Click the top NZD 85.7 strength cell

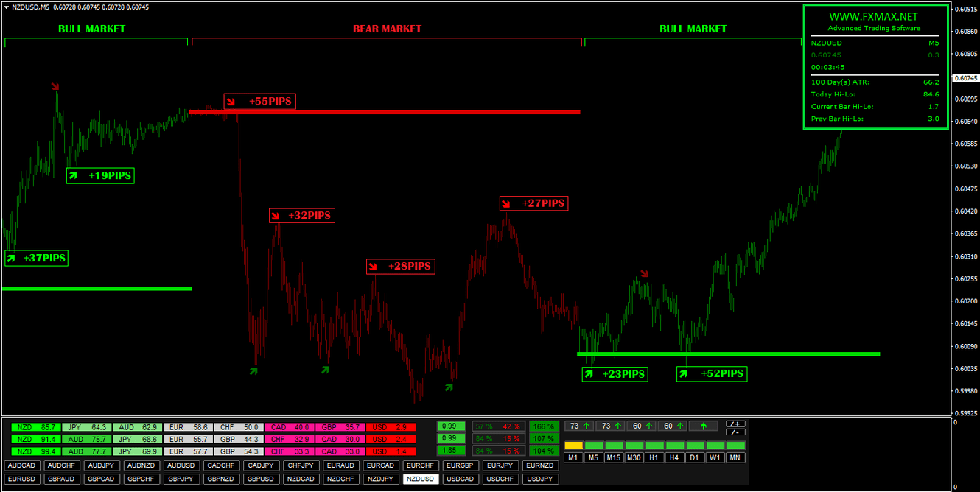pos(37,426)
